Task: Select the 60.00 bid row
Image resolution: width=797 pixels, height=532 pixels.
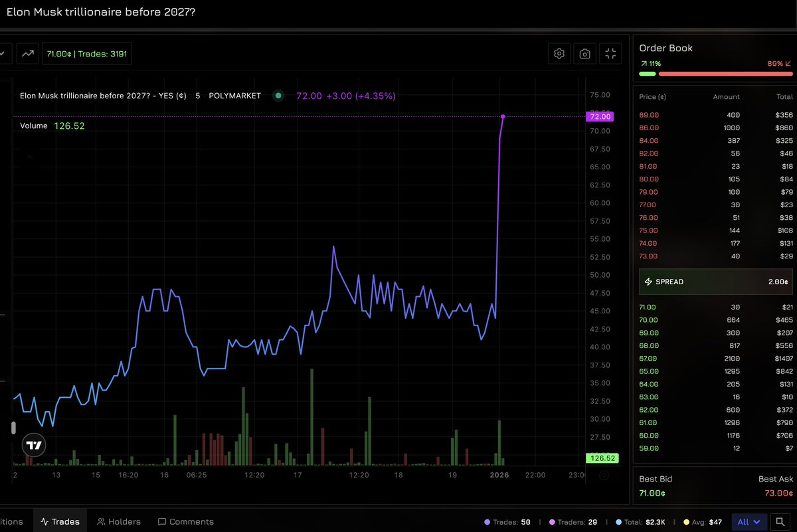Action: point(715,436)
